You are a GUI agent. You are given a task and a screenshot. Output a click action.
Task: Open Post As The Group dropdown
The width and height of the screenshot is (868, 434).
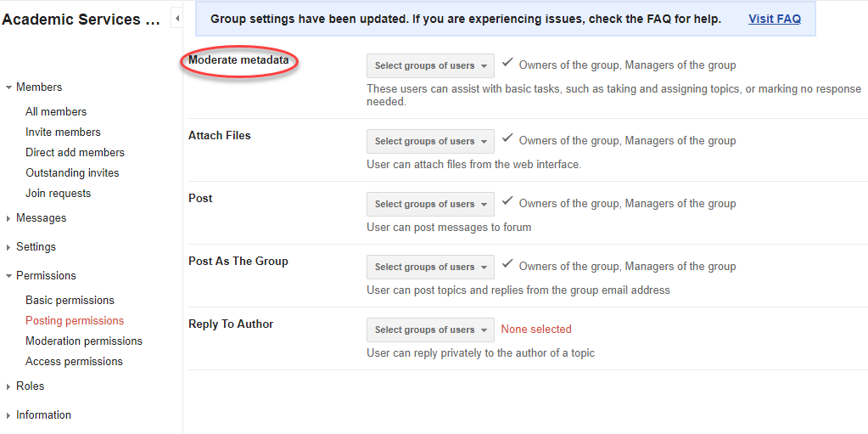(430, 268)
